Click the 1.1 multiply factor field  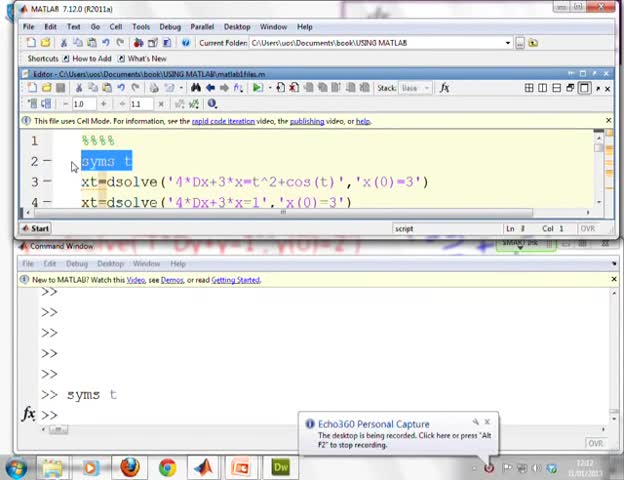[x=141, y=104]
